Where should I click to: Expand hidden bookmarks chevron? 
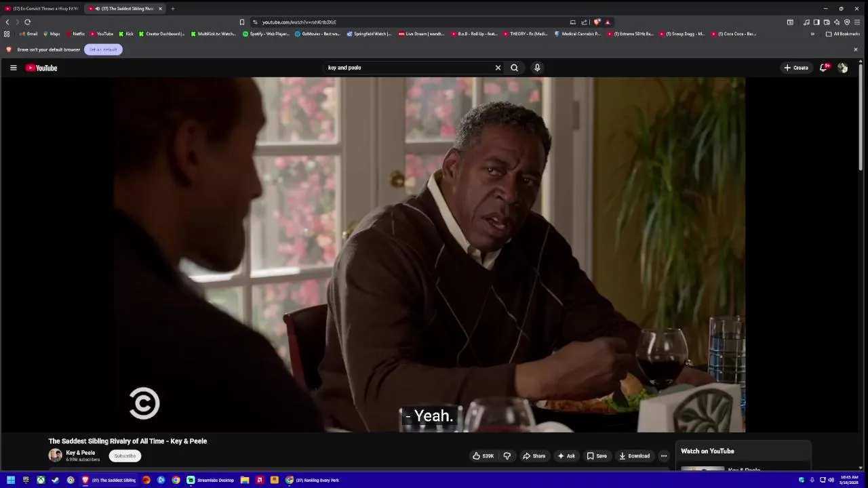tap(812, 34)
